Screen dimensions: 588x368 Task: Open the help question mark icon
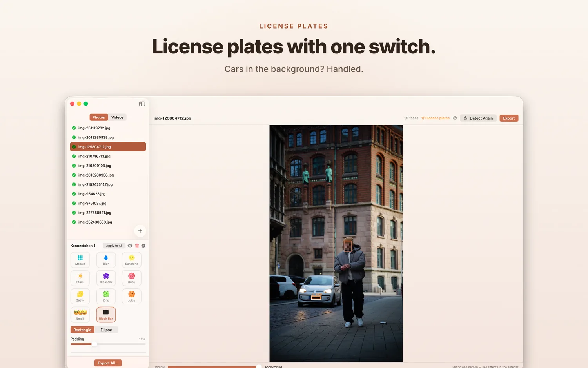click(455, 118)
